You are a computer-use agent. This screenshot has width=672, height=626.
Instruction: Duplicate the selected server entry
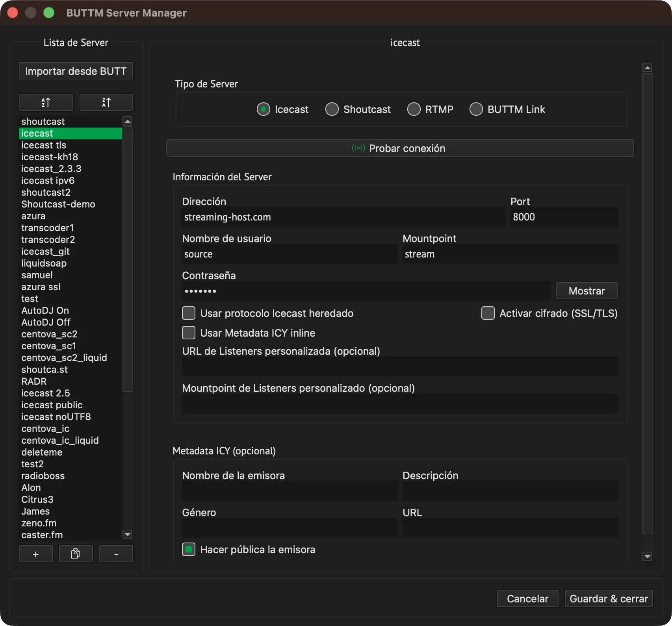76,554
